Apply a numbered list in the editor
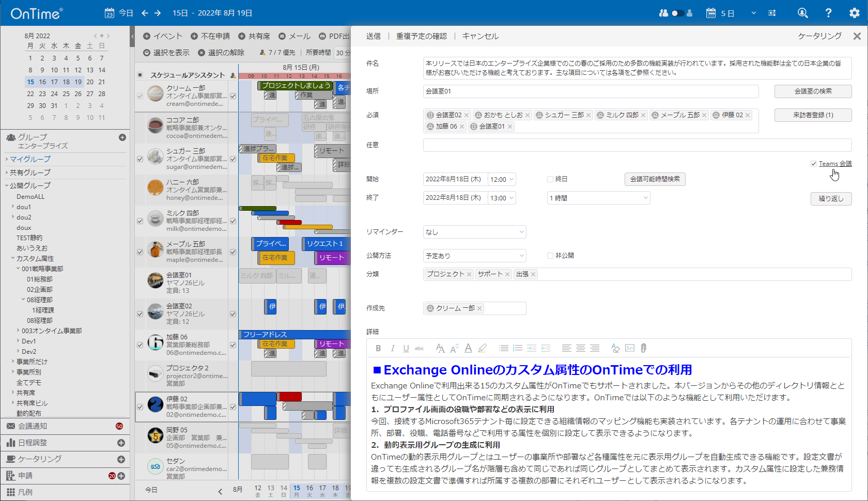This screenshot has height=501, width=868. [x=518, y=348]
